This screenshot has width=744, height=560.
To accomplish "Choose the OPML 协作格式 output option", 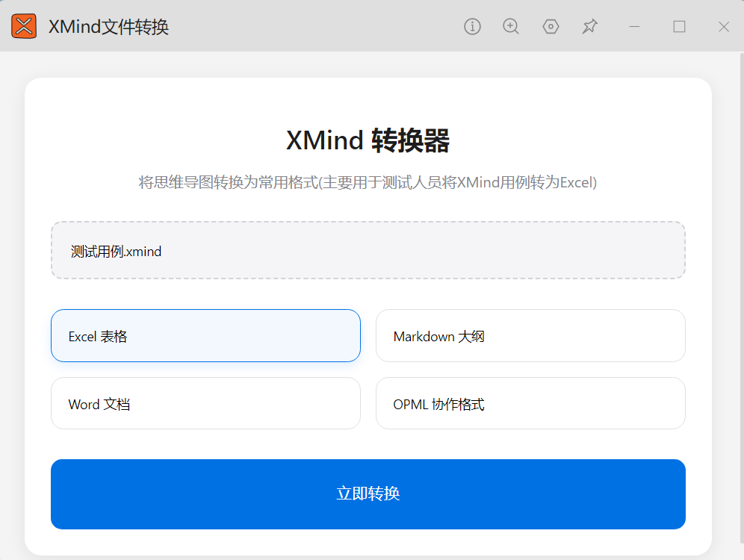I will 530,403.
